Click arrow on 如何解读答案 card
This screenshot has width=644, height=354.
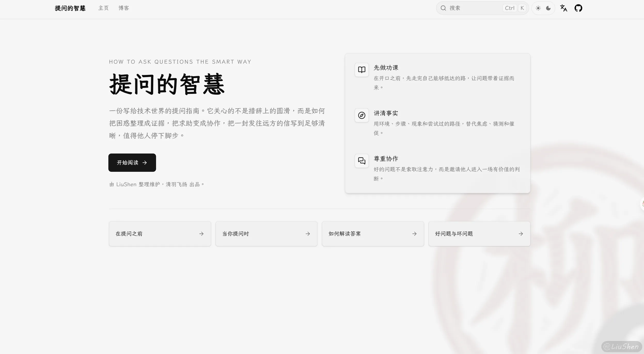(x=414, y=234)
